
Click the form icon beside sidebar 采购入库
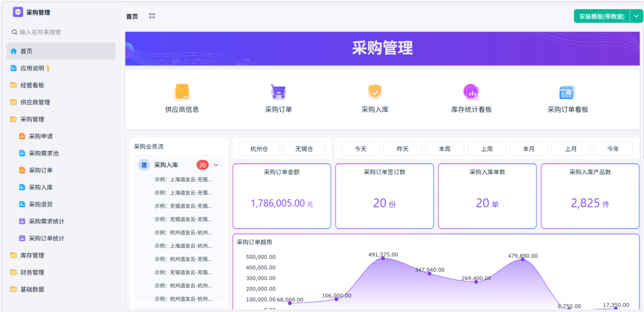[x=22, y=187]
